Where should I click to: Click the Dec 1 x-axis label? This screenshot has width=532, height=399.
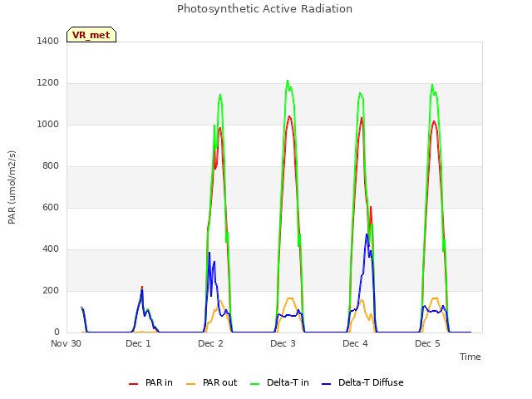138,343
